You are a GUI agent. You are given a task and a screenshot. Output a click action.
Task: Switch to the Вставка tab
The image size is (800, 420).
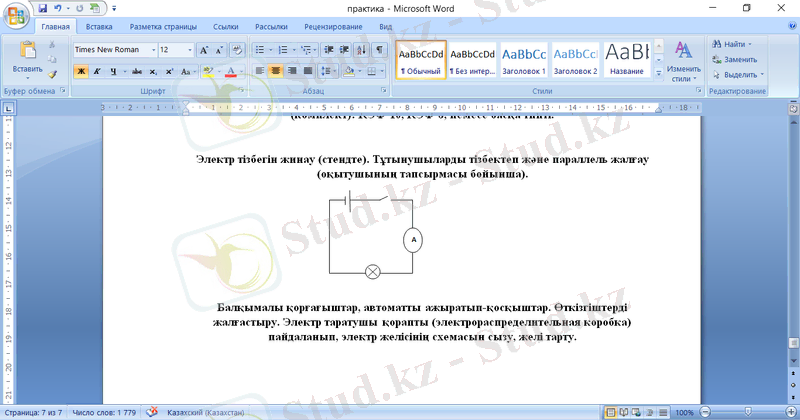click(99, 28)
